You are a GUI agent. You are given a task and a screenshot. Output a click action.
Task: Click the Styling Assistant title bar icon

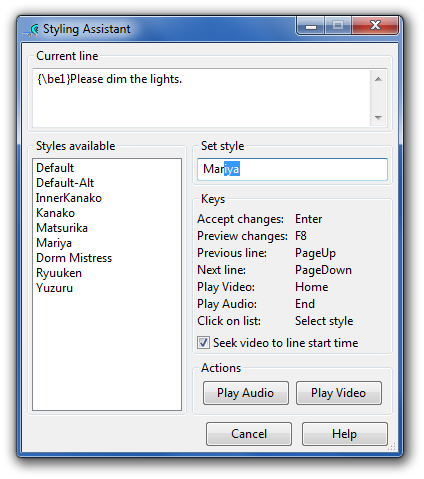coord(32,29)
